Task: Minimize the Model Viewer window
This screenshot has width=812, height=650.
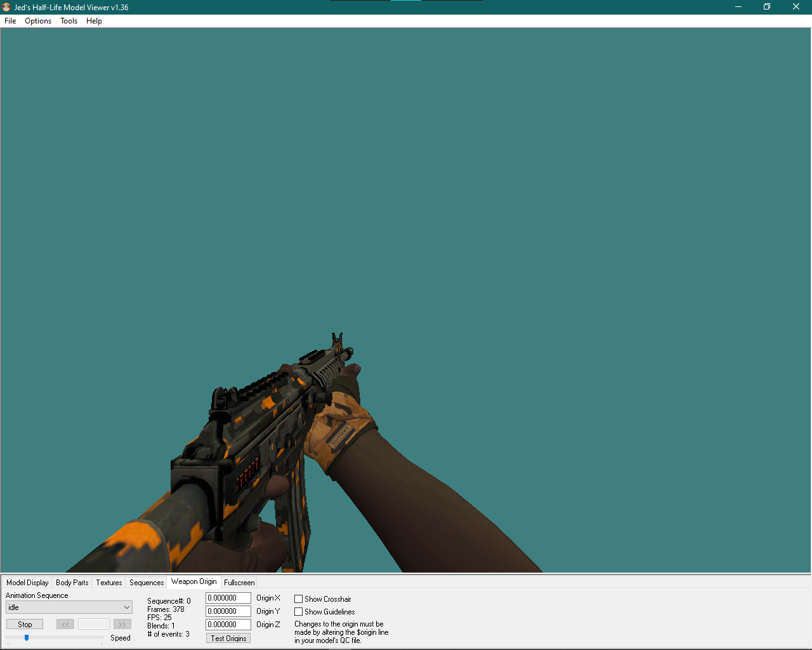Action: pos(738,7)
